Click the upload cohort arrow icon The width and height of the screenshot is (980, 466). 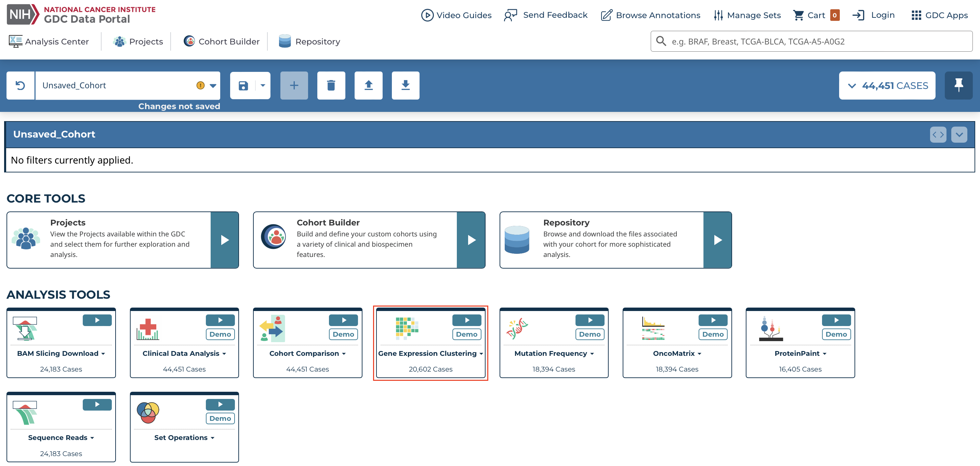pos(368,86)
